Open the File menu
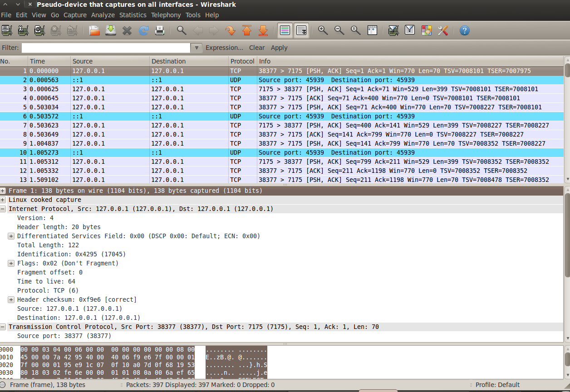Image resolution: width=570 pixels, height=392 pixels. pyautogui.click(x=6, y=15)
